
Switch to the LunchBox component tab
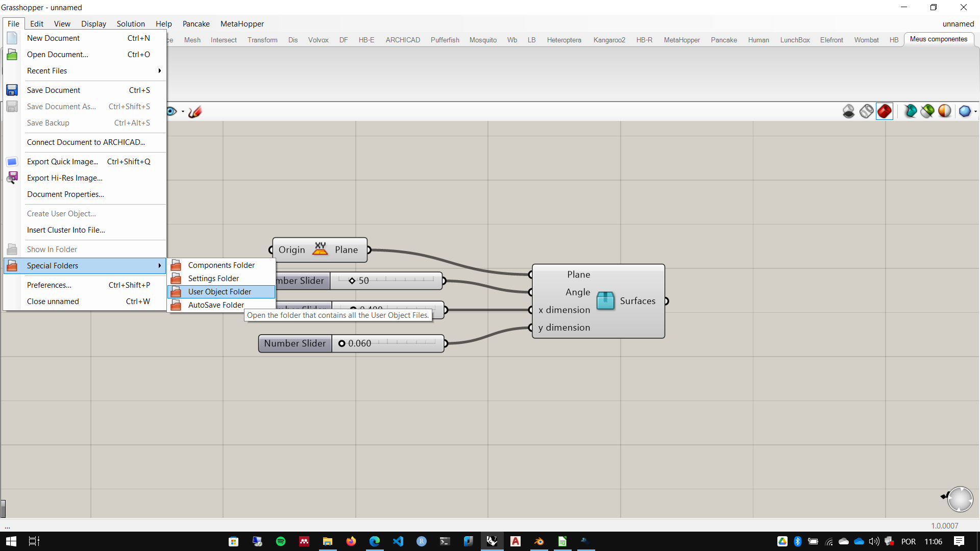pos(795,40)
